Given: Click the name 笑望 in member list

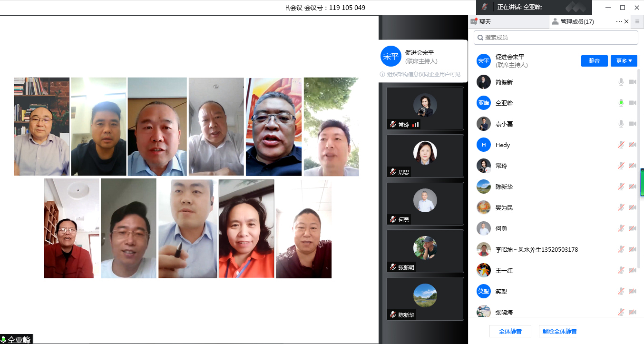Looking at the screenshot, I should pyautogui.click(x=501, y=291).
